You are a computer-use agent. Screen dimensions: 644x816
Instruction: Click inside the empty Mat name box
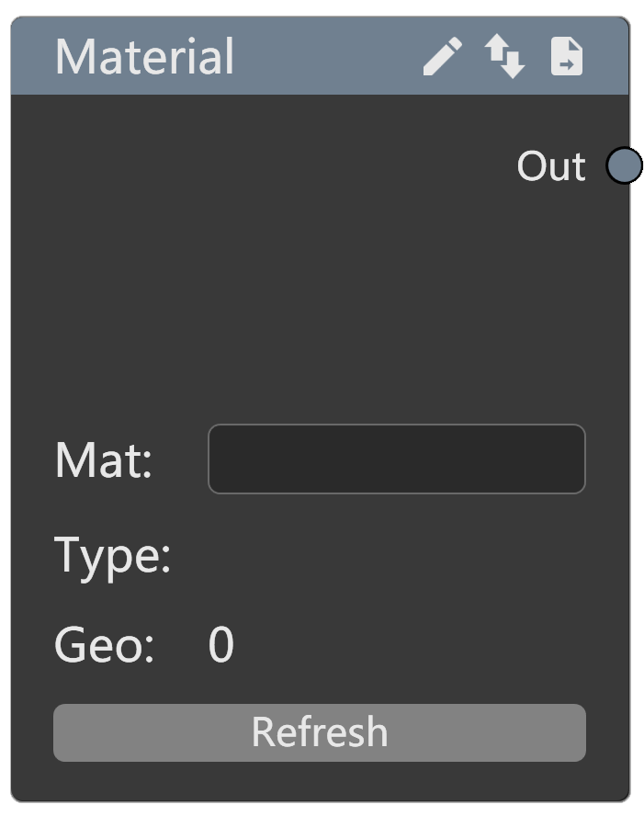396,459
